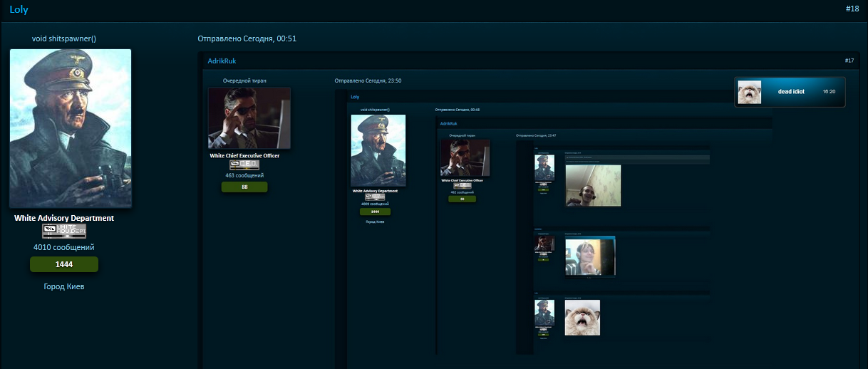Click the 88 reputation badge under post #17
Image resolution: width=868 pixels, height=369 pixels.
(244, 187)
